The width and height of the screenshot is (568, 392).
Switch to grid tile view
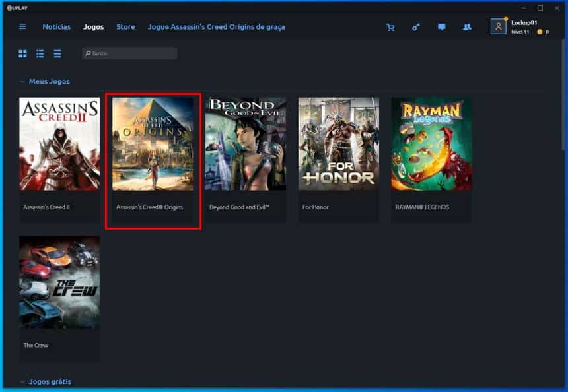[x=22, y=53]
